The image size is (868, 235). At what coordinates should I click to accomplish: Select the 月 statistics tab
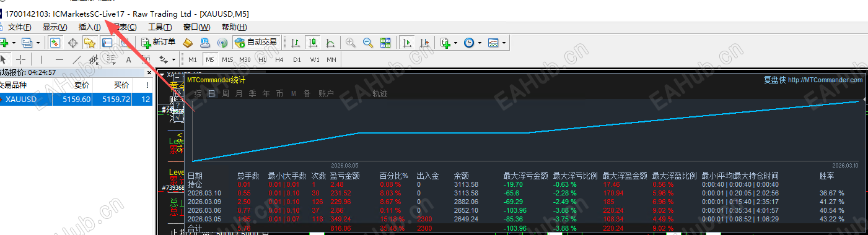click(x=239, y=93)
